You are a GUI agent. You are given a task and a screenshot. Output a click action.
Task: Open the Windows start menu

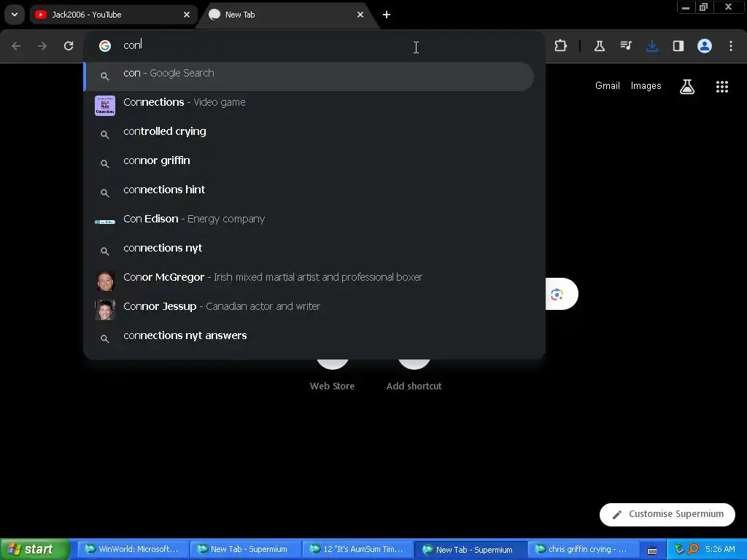(34, 550)
